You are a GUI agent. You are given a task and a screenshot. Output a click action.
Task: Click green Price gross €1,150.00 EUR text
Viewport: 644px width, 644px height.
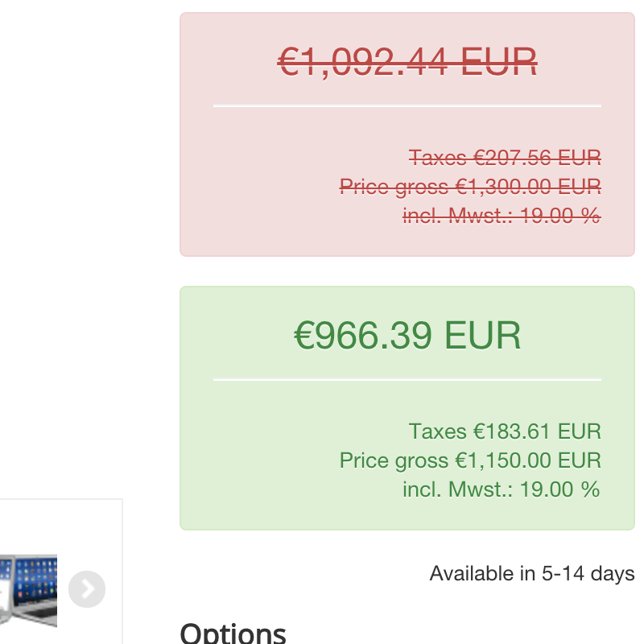470,460
